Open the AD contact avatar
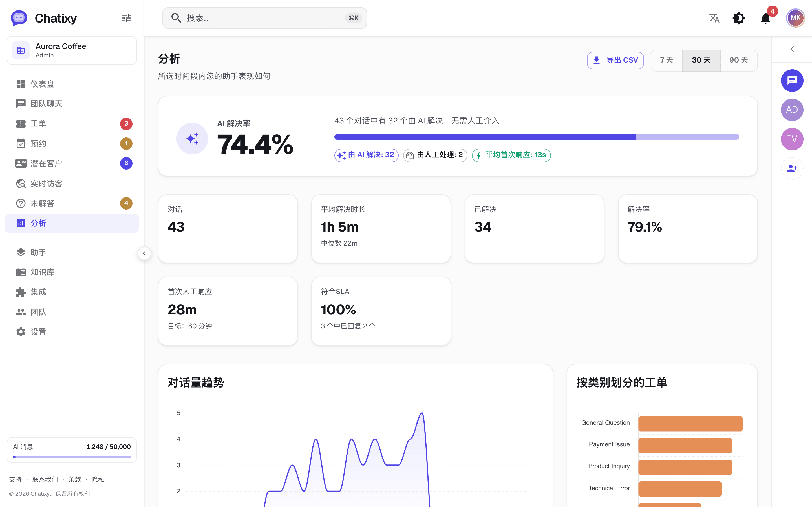Screen dimensions: 812x507 pos(792,110)
